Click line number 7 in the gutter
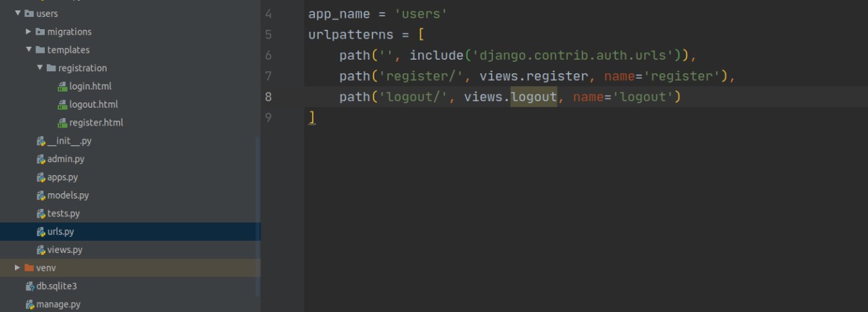 (269, 76)
